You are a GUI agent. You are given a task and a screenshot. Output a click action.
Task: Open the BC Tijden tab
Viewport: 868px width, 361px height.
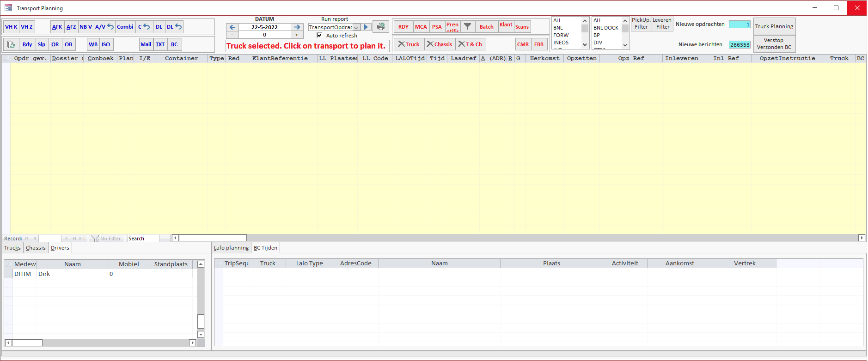[x=265, y=248]
